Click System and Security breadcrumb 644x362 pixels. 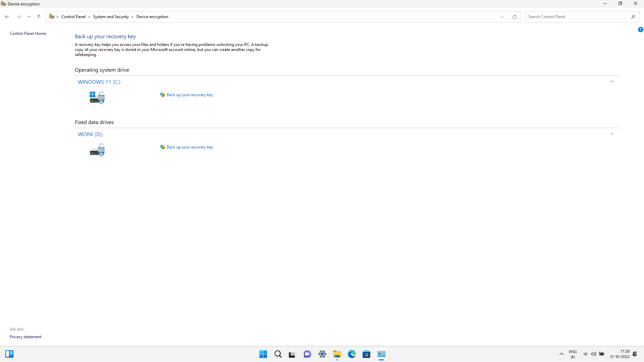coord(111,17)
